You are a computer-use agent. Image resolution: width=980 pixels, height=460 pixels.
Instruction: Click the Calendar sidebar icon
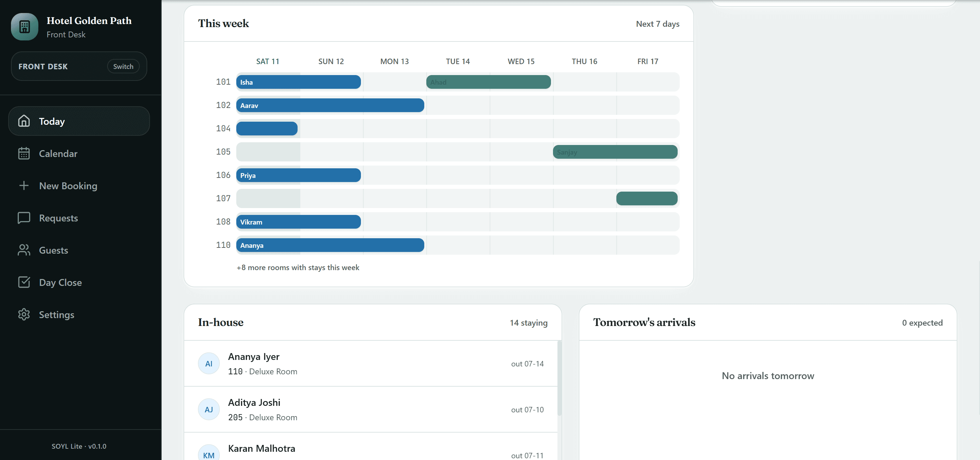click(x=24, y=153)
